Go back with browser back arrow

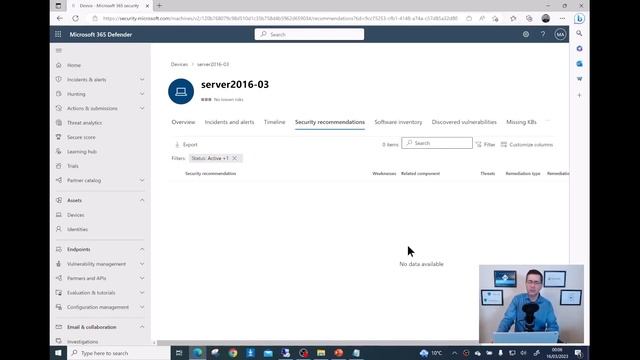tap(60, 18)
